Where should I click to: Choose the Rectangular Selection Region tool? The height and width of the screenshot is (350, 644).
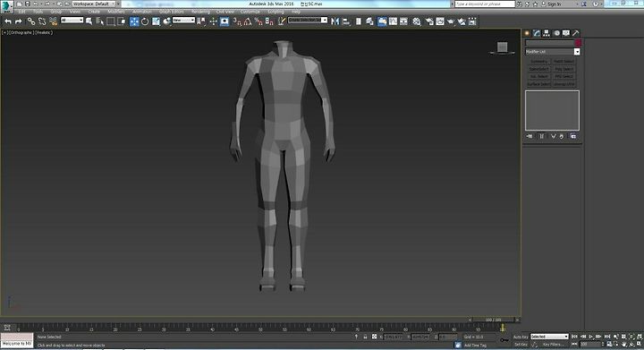(x=111, y=21)
